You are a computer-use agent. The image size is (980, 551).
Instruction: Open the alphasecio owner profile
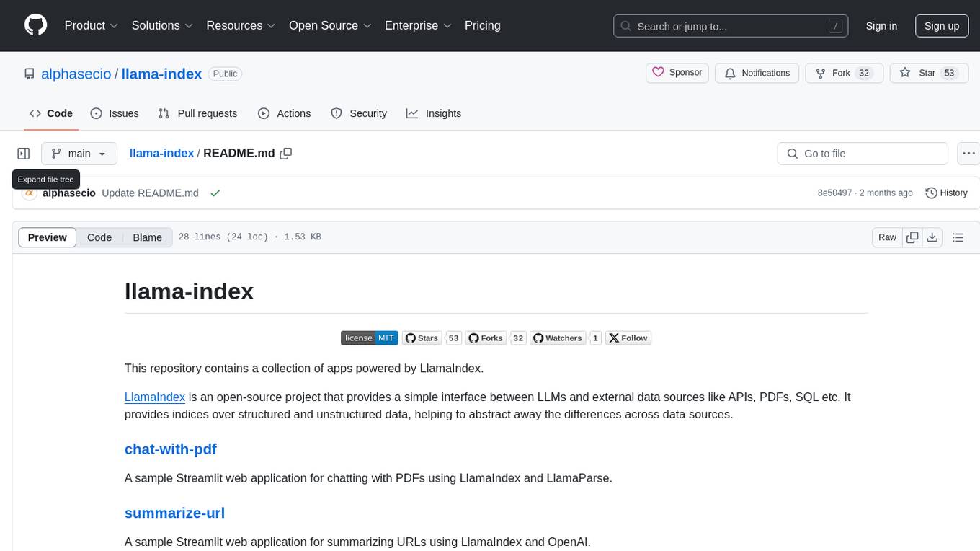coord(76,74)
